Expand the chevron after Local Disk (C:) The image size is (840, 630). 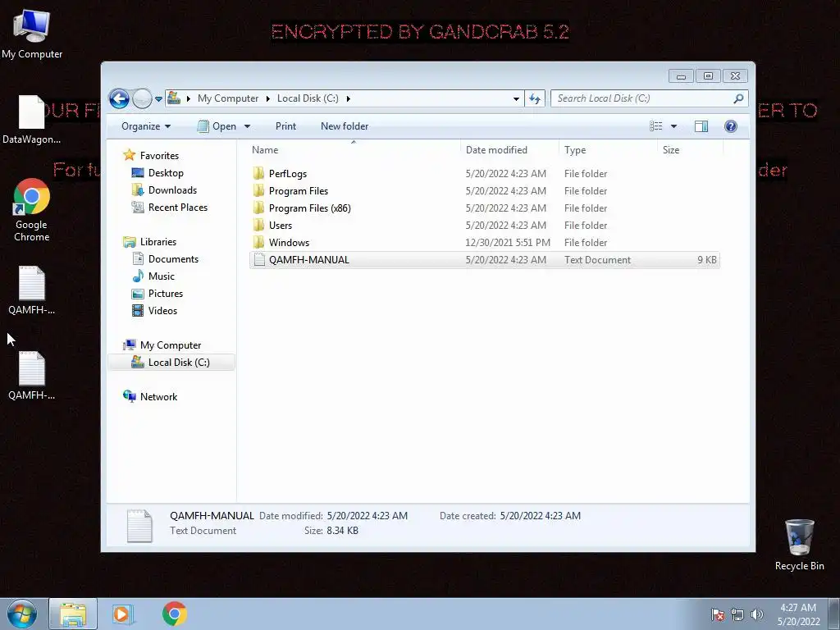tap(348, 98)
